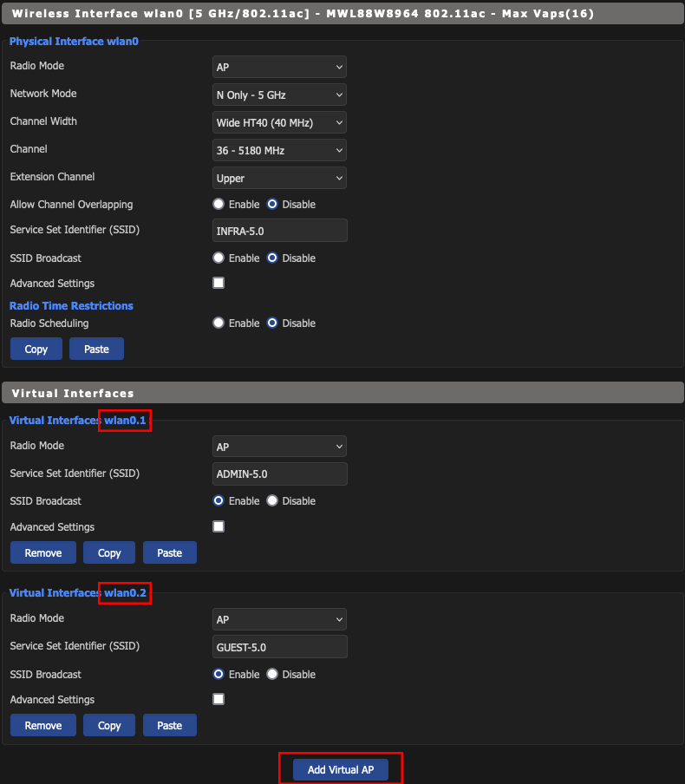Check Advanced Settings for wlan0.1
Image resolution: width=685 pixels, height=784 pixels.
coord(219,526)
